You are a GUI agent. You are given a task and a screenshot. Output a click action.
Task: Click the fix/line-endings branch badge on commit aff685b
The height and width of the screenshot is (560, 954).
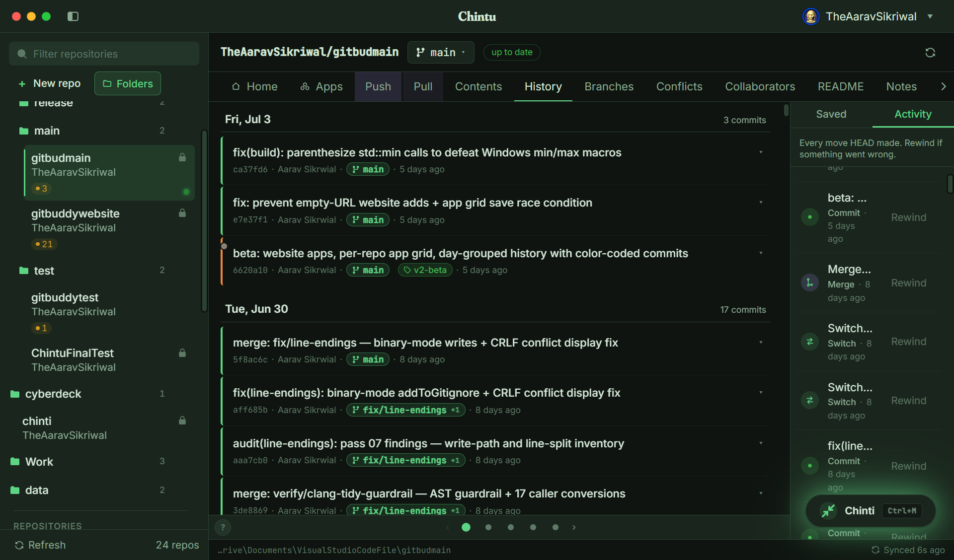click(405, 410)
